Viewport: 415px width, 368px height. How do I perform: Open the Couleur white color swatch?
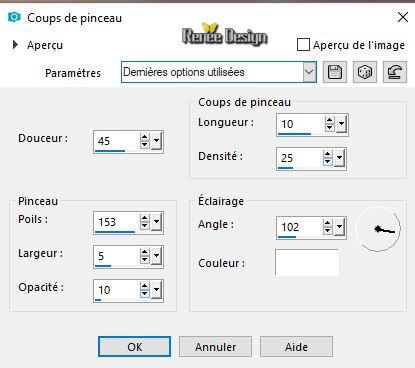[x=307, y=262]
